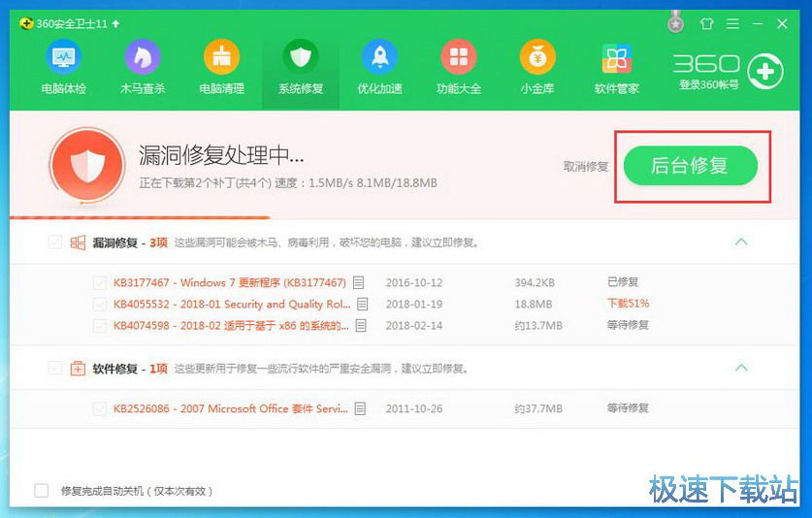Click 登录360帐号 login link
The height and width of the screenshot is (518, 812).
point(709,85)
